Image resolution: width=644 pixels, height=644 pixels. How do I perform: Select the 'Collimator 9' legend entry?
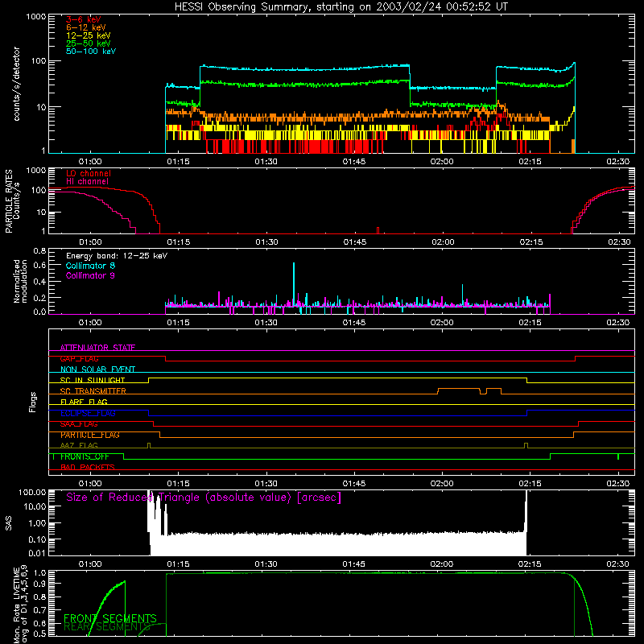[x=90, y=275]
